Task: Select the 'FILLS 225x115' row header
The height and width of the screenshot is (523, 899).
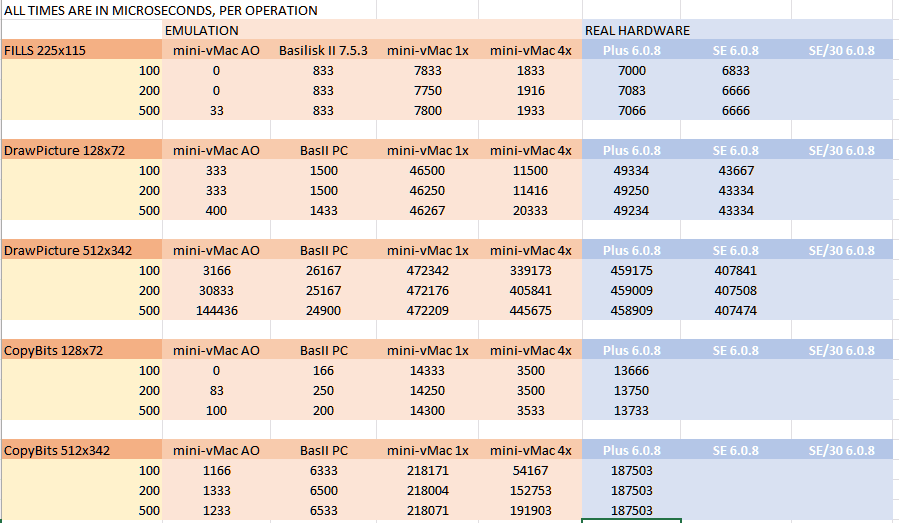Action: pos(82,50)
